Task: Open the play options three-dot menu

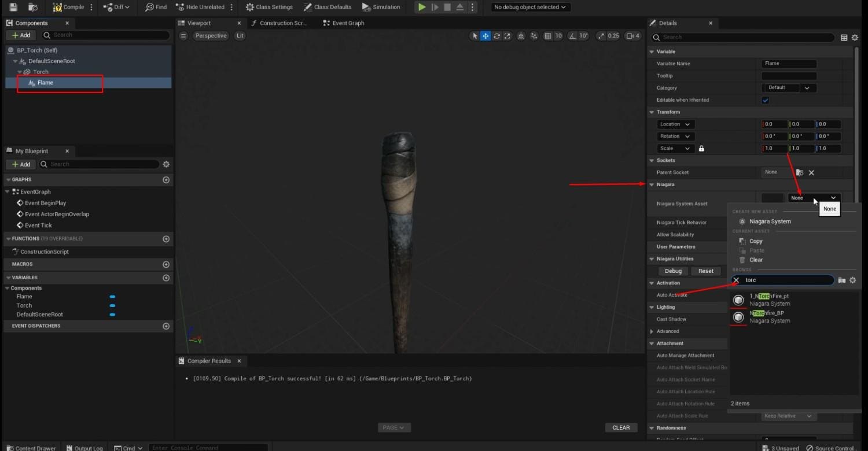Action: 472,7
